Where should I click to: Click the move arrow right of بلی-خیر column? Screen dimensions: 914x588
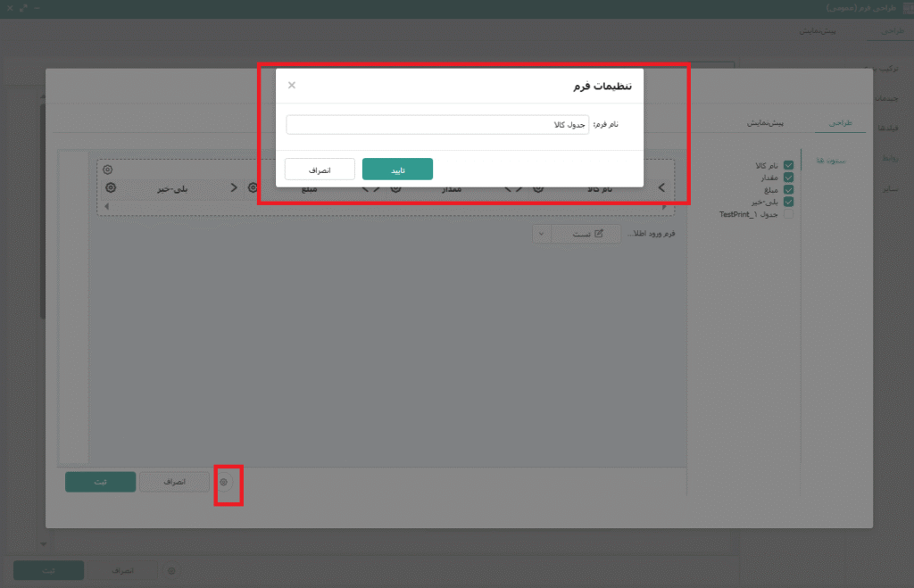click(234, 187)
